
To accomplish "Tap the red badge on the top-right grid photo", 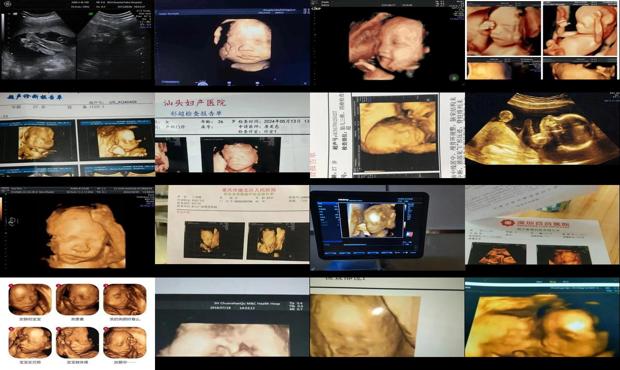I will click(106, 286).
